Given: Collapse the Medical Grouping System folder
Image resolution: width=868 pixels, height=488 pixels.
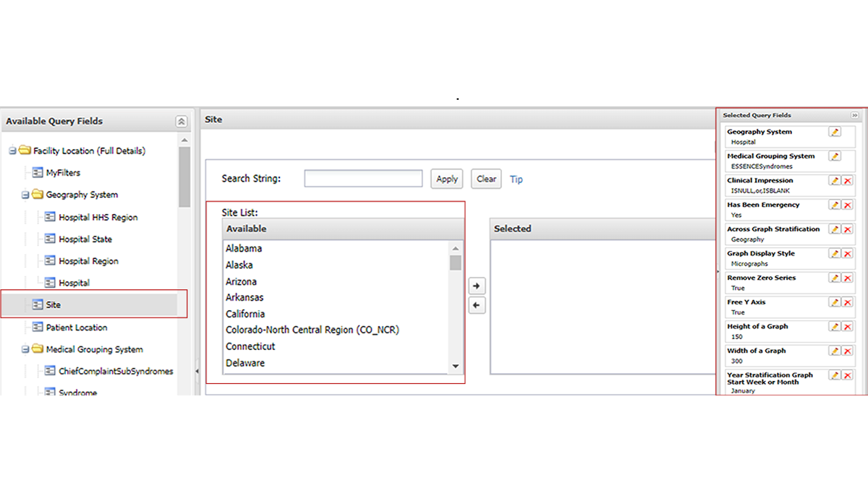Looking at the screenshot, I should (x=25, y=350).
